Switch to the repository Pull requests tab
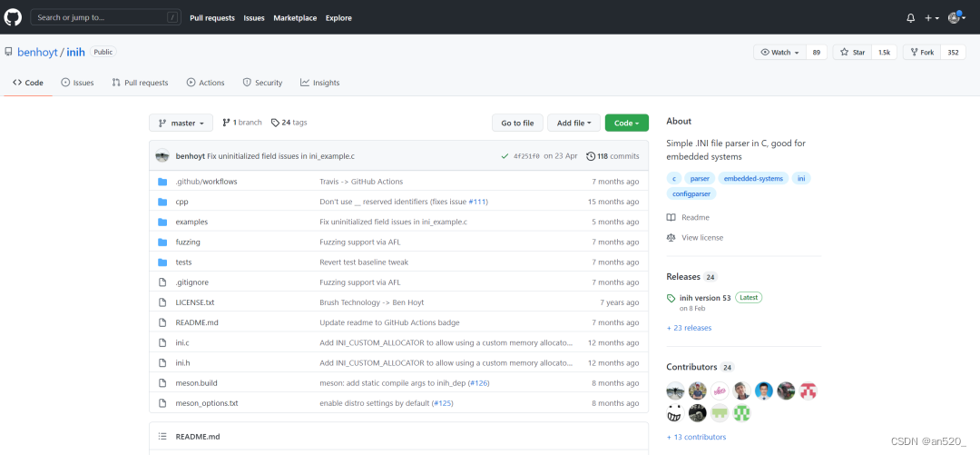Screen dimensions: 980x455 click(140, 83)
